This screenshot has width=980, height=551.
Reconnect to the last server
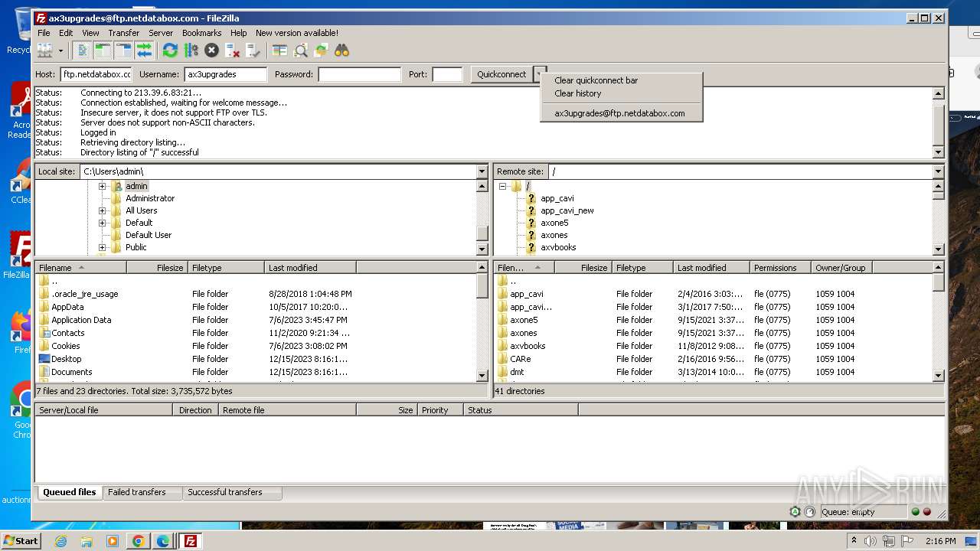pos(253,51)
